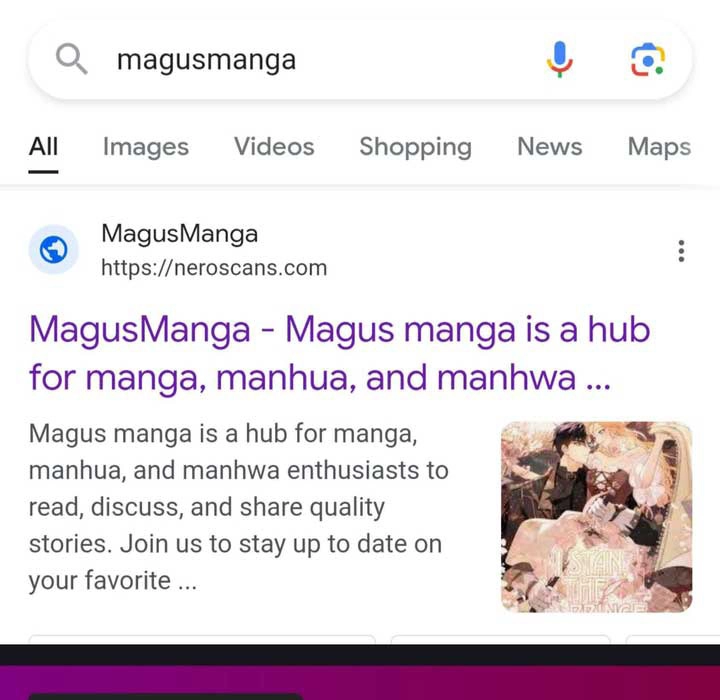Open Google Lens camera search icon
This screenshot has height=700, width=720.
coord(647,59)
